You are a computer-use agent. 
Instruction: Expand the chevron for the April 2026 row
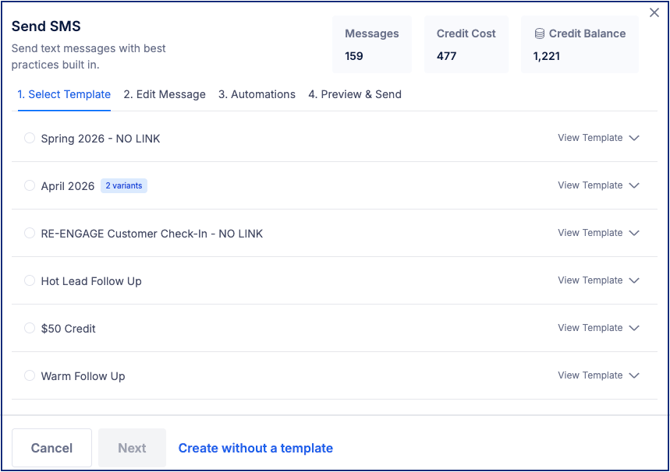(x=634, y=185)
